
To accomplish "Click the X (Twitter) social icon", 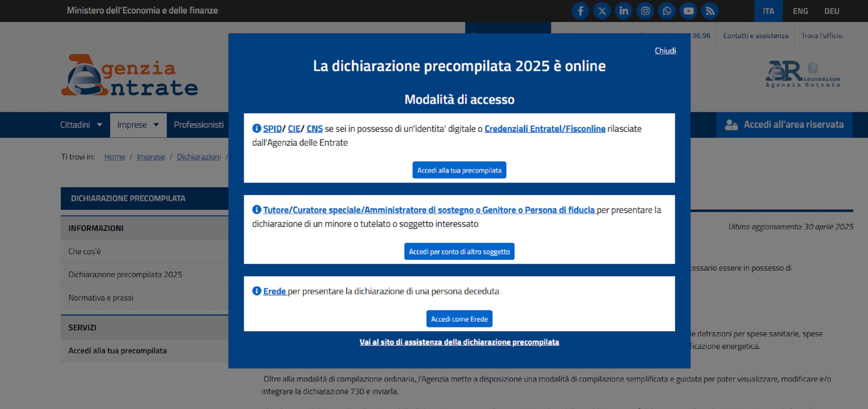I will pos(602,11).
